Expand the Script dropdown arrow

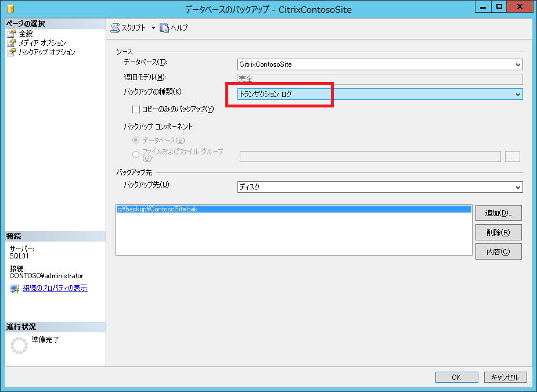pos(153,28)
